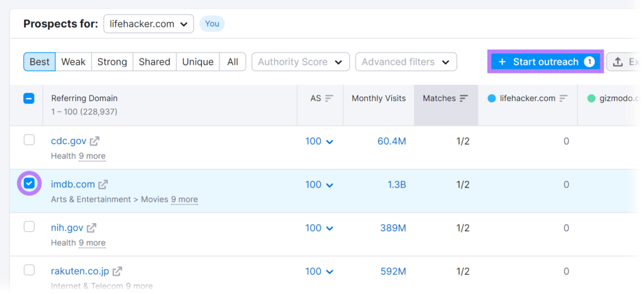Viewport: 644px width, 294px height.
Task: Expand AS score 100 for nih.gov
Action: [x=319, y=228]
